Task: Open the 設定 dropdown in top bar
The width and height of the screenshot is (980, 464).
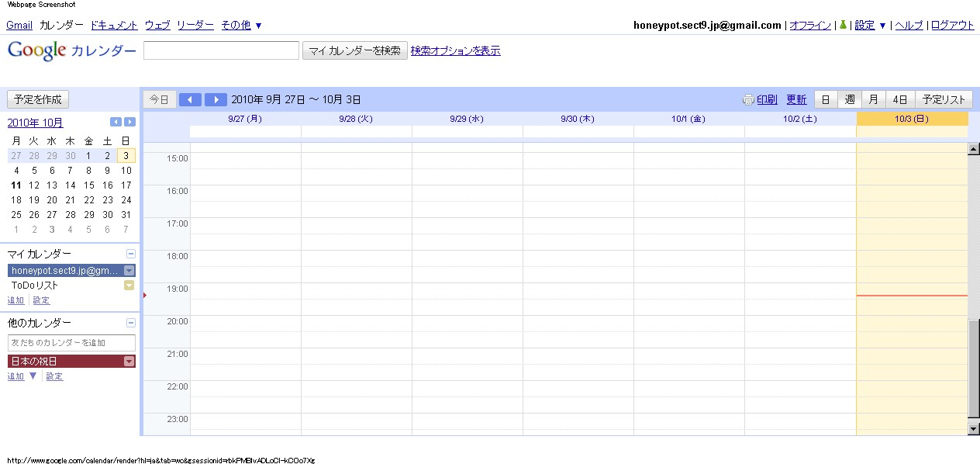Action: (870, 25)
